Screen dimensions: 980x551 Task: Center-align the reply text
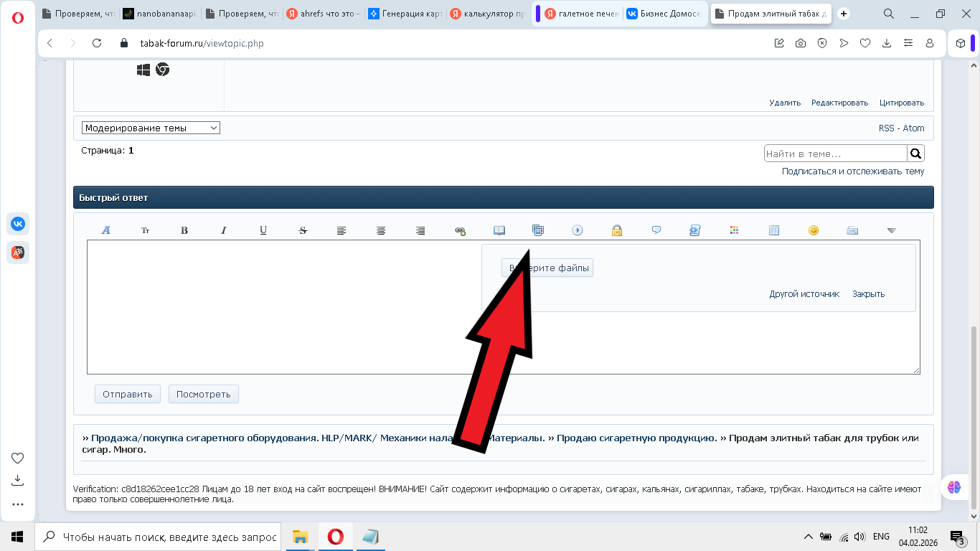pos(380,230)
